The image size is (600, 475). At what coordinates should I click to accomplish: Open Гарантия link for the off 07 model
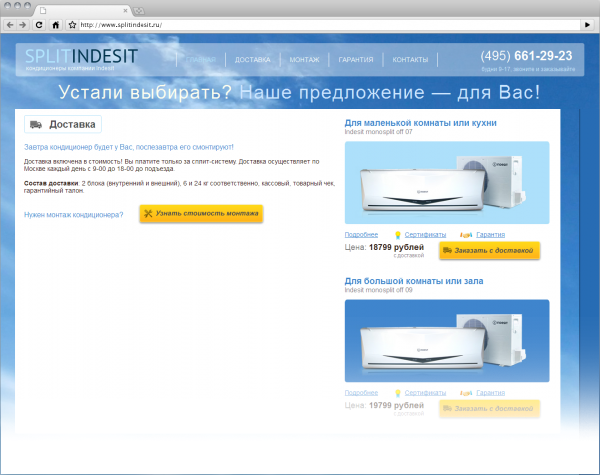point(491,235)
